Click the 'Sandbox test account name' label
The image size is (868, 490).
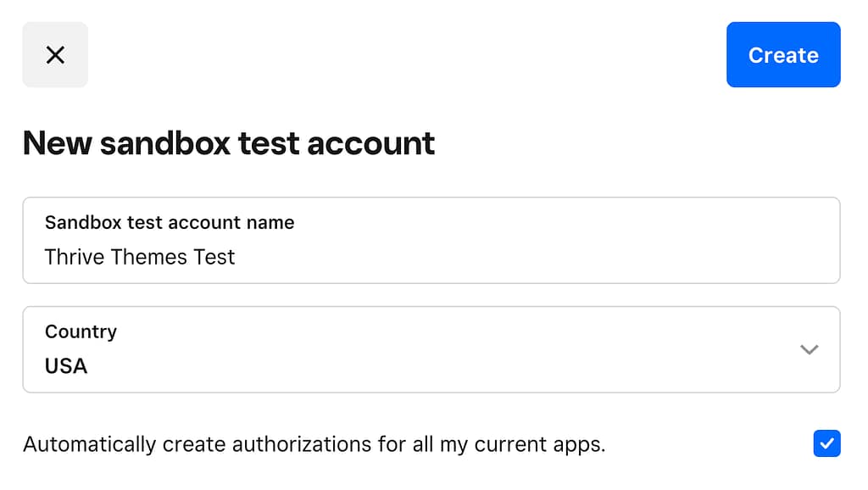click(x=170, y=223)
